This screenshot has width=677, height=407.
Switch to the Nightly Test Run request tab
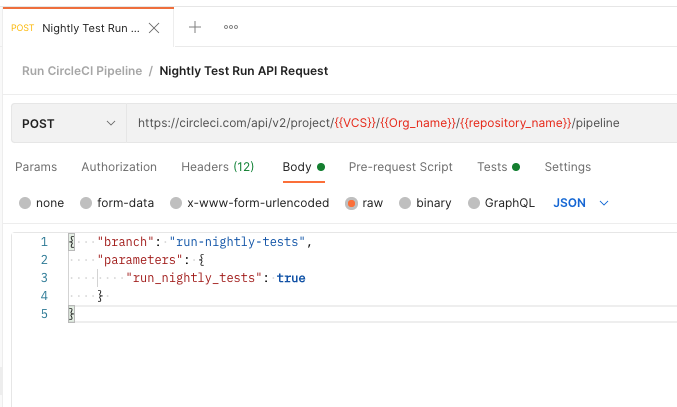tap(88, 28)
